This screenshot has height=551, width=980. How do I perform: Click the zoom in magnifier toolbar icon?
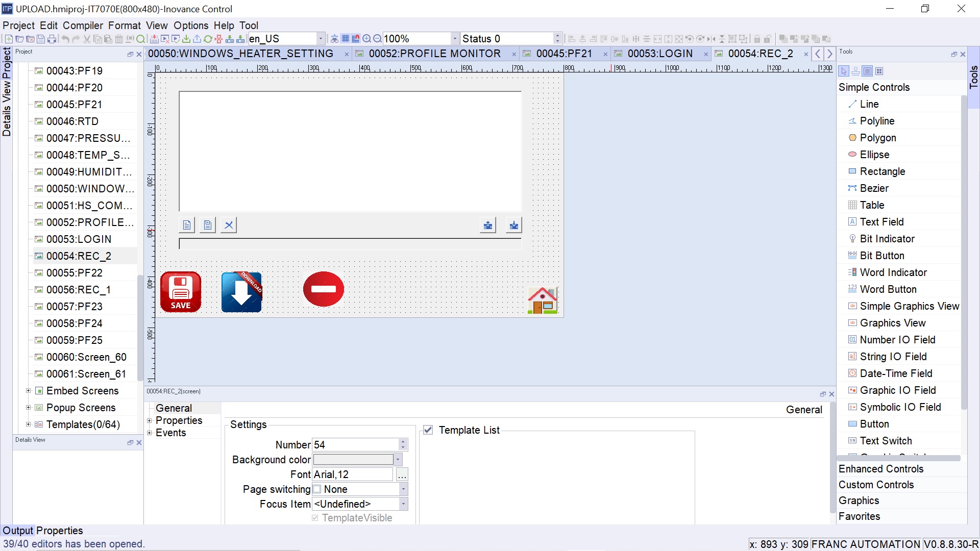(366, 39)
